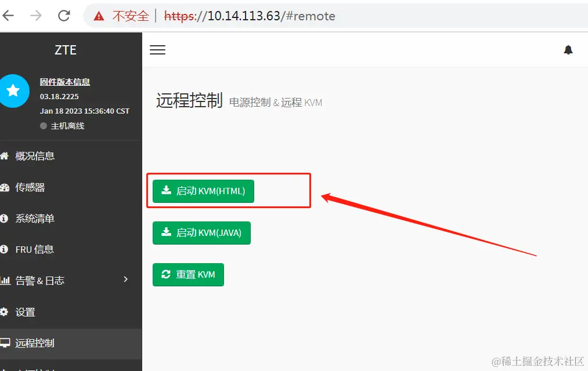Launch 启动 KVM(HTML) button
Screen dimensions: 588x371
[203, 191]
